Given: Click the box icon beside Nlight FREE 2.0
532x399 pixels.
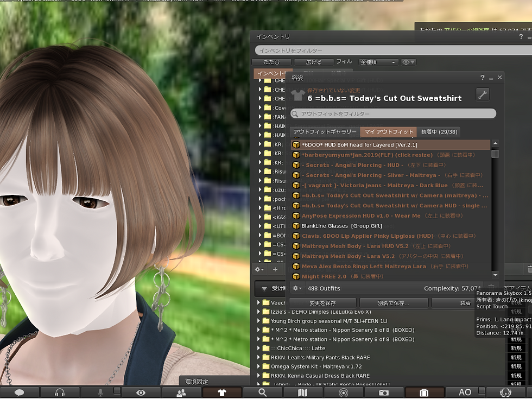Looking at the screenshot, I should tap(296, 276).
